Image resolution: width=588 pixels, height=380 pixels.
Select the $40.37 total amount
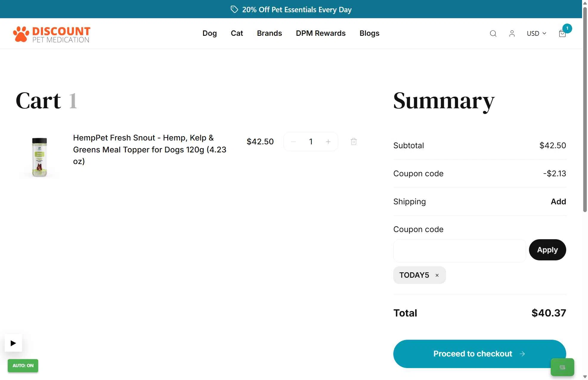549,313
